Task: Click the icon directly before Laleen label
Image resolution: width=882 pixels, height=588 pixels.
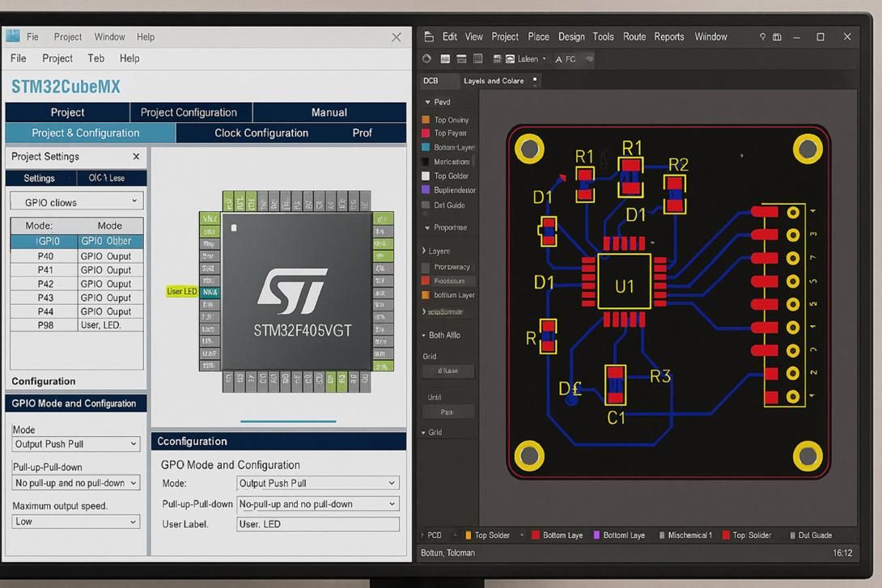Action: 510,58
